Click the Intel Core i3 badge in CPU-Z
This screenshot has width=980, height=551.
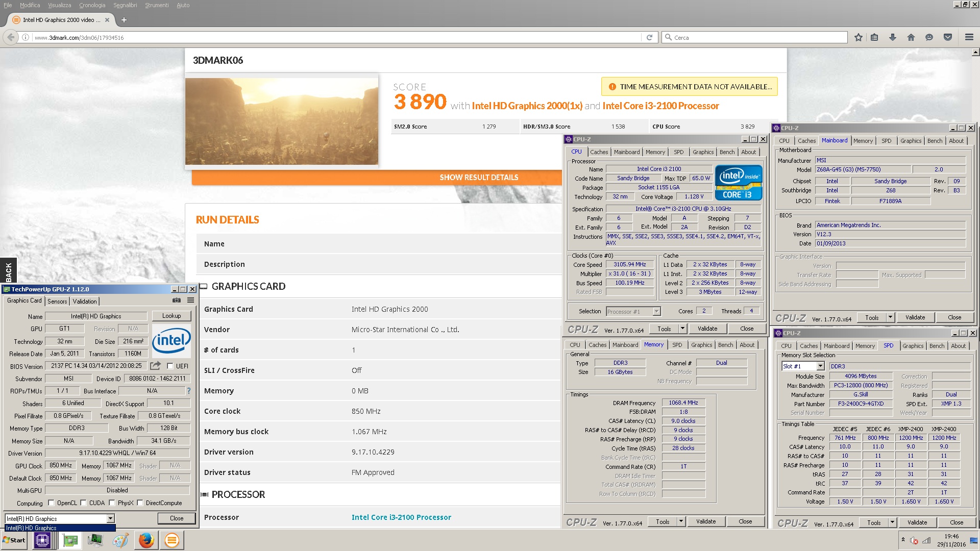pyautogui.click(x=738, y=182)
